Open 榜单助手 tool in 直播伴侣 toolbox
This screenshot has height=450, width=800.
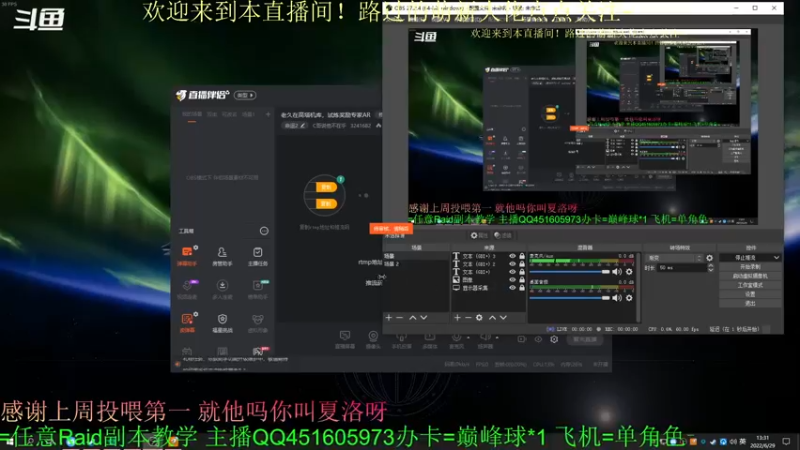258,289
